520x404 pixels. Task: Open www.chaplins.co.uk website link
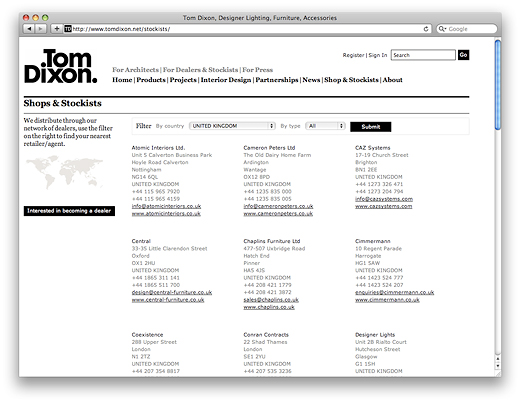(x=269, y=307)
